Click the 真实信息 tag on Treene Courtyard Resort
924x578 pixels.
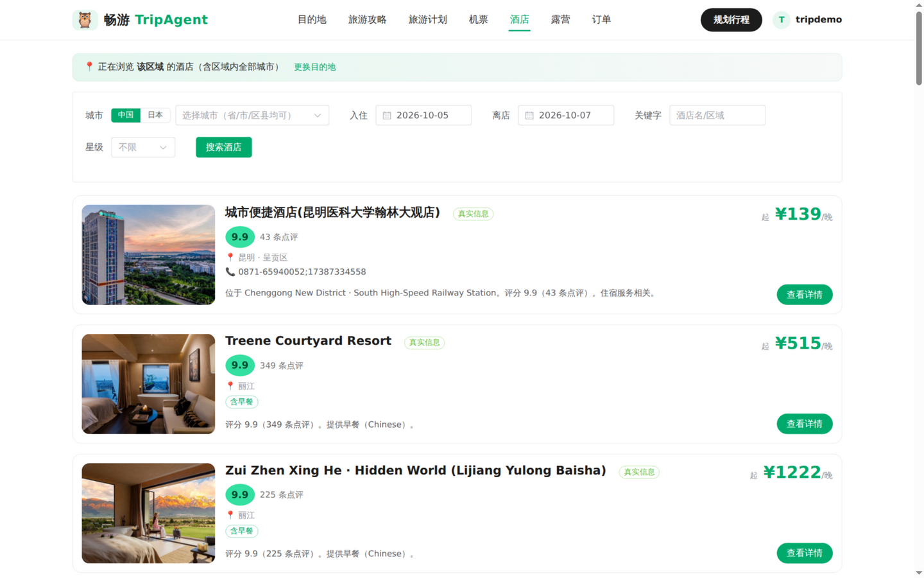pyautogui.click(x=424, y=342)
